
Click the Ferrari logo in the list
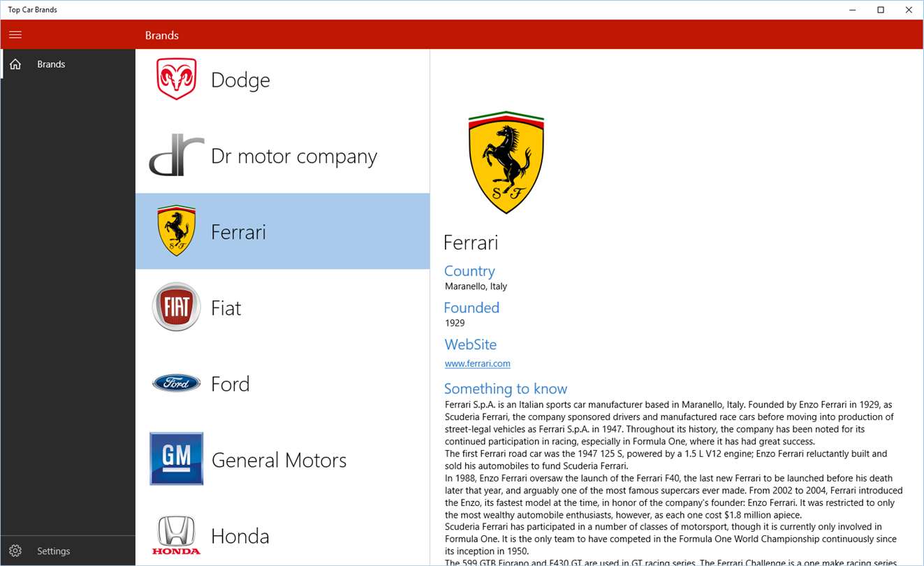pos(177,231)
